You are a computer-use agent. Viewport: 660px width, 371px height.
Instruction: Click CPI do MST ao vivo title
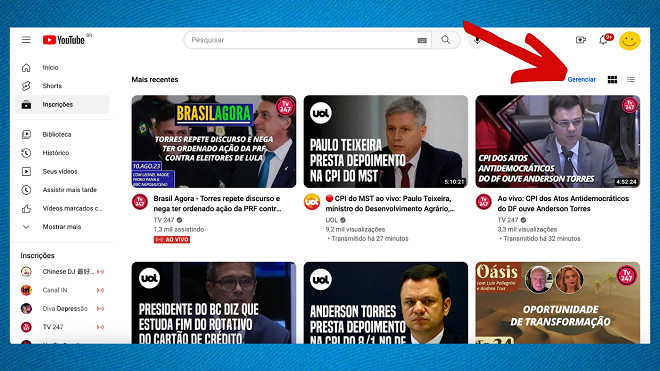click(390, 203)
